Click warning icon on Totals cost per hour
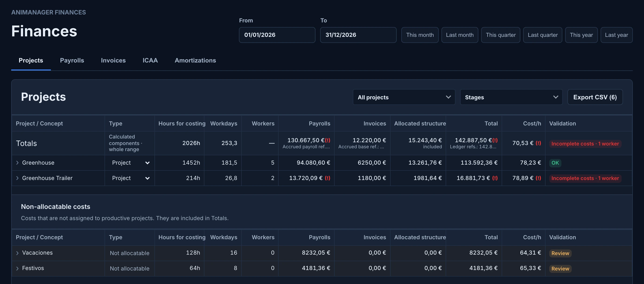 coord(538,143)
